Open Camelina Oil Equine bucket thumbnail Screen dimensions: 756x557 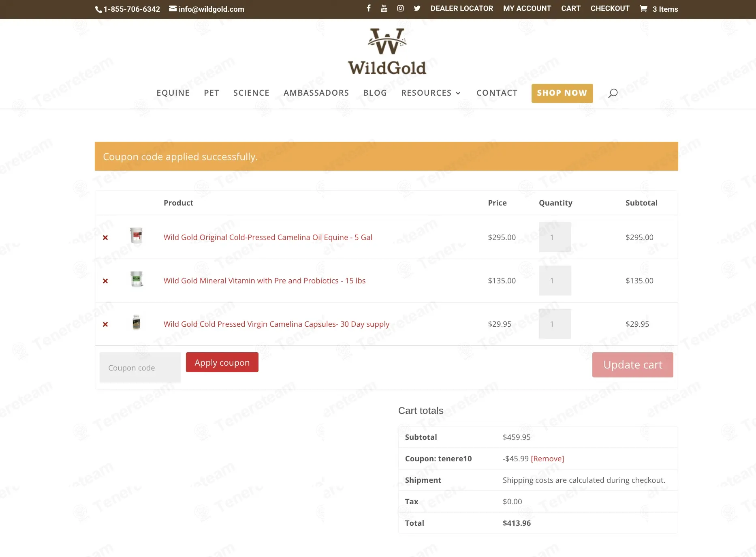(x=137, y=235)
